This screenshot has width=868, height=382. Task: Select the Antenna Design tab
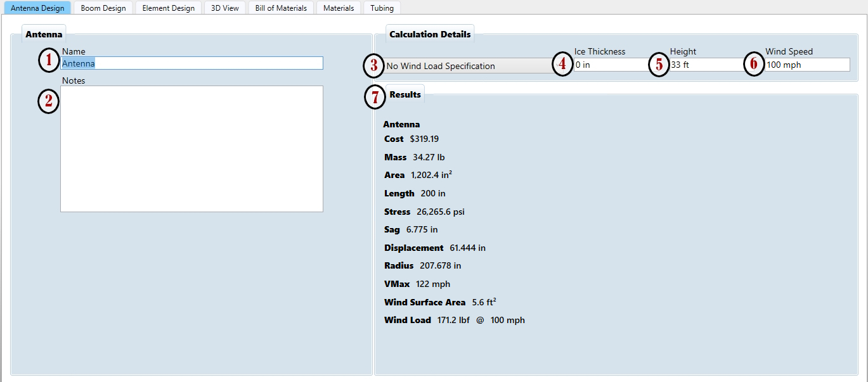tap(37, 8)
